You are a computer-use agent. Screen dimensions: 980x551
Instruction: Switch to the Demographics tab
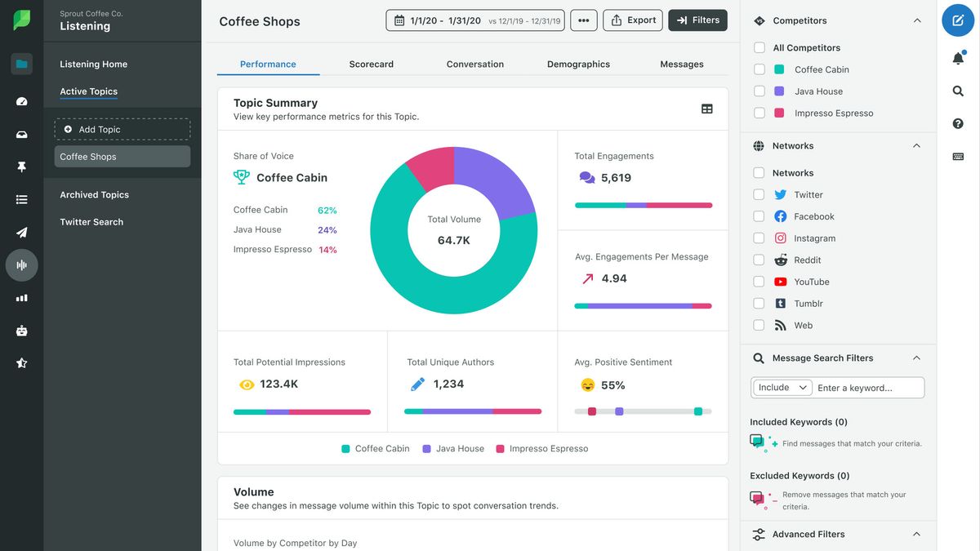(578, 63)
